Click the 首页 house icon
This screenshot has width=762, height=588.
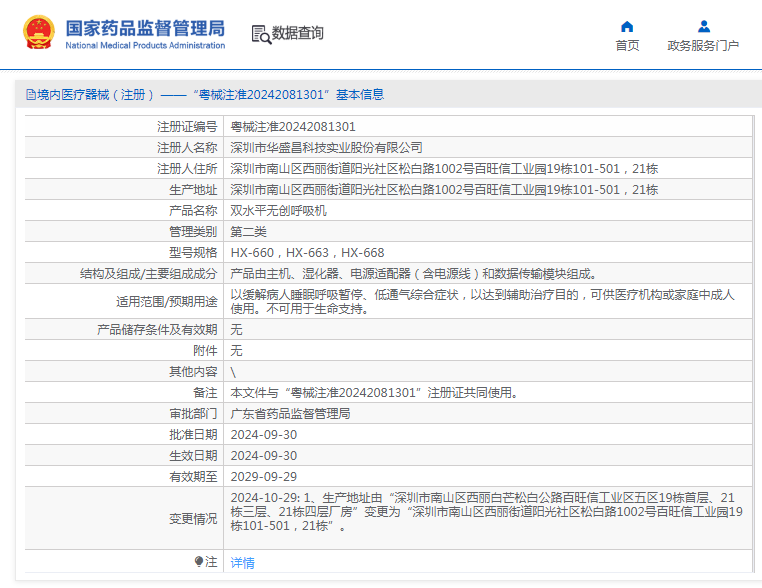point(627,27)
